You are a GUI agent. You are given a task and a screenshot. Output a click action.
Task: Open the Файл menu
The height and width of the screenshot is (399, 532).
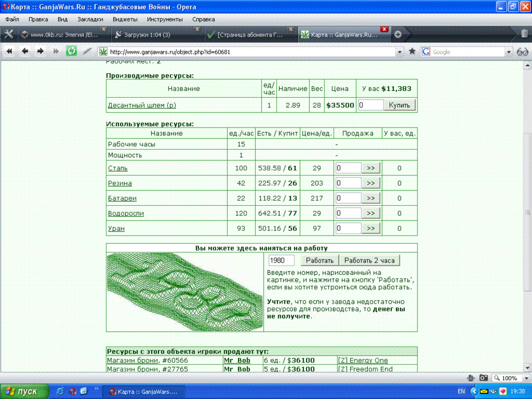pyautogui.click(x=12, y=19)
